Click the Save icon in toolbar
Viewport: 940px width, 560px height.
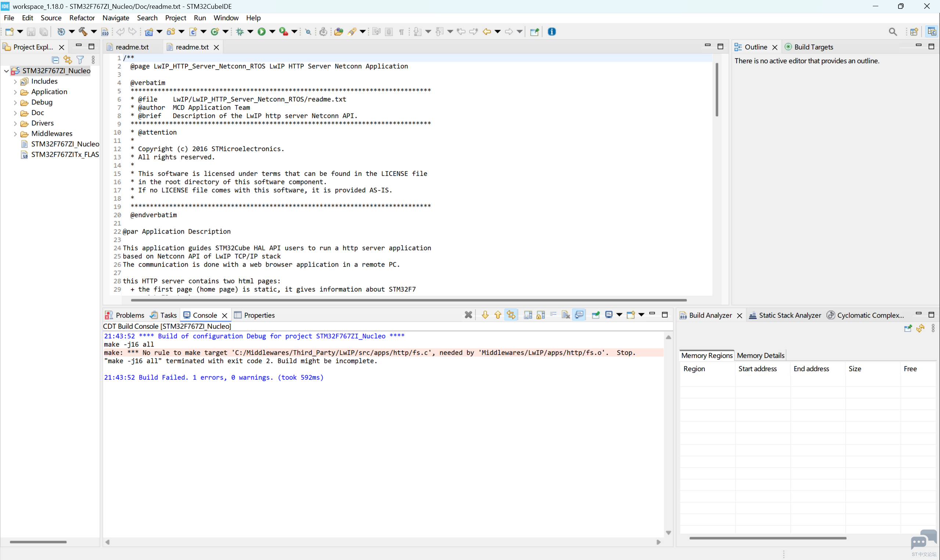coord(31,32)
